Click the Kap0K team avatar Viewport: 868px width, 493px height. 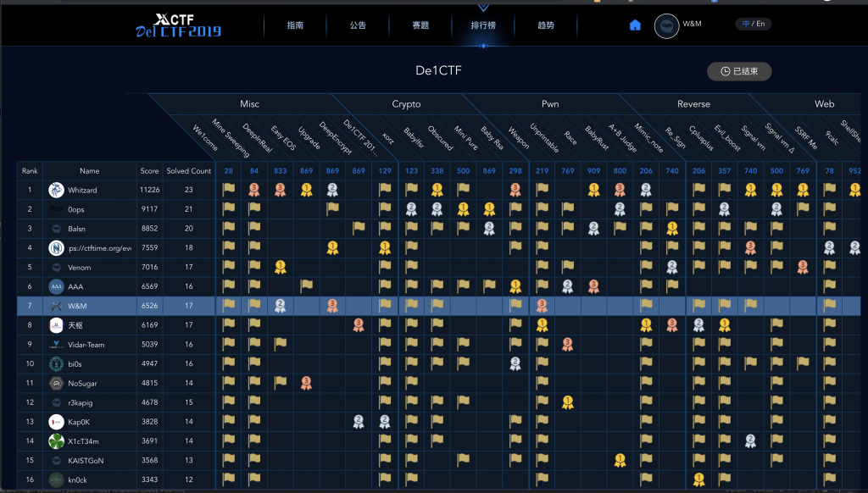(x=56, y=422)
